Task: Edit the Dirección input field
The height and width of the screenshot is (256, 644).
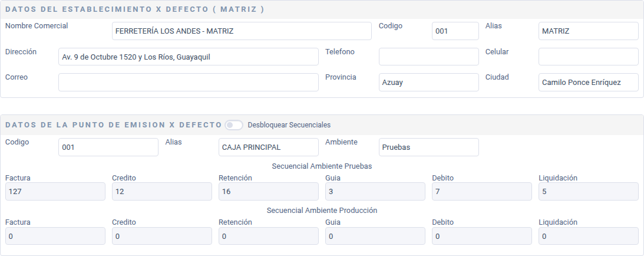Action: tap(188, 57)
